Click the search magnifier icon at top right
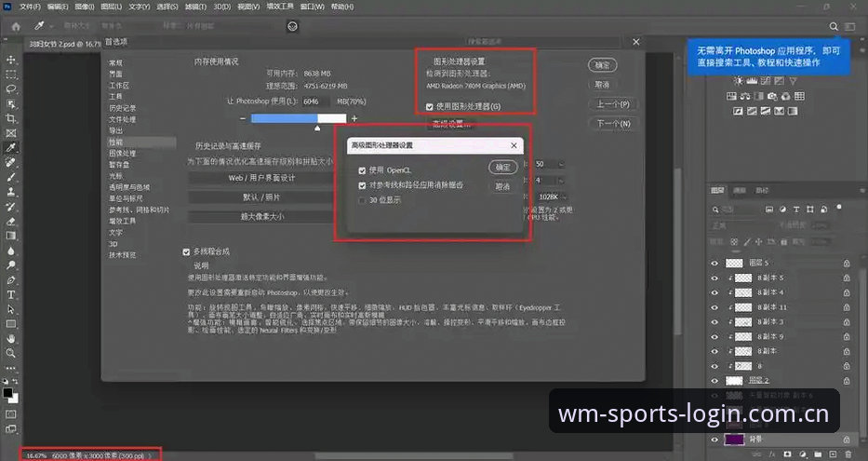The height and width of the screenshot is (461, 868). pyautogui.click(x=834, y=26)
